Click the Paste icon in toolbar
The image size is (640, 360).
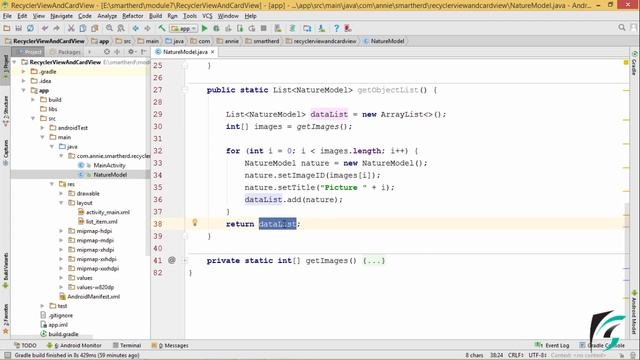[95, 28]
